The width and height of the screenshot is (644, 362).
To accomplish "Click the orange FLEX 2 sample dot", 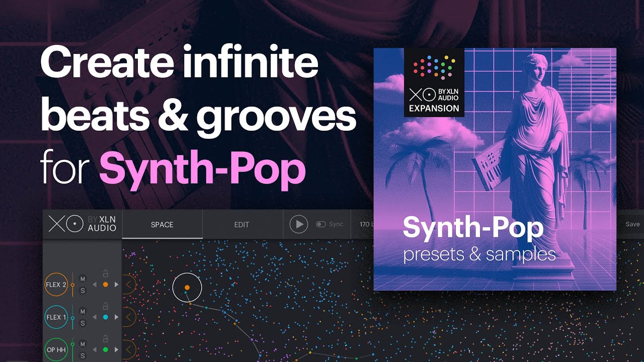I will 106,285.
